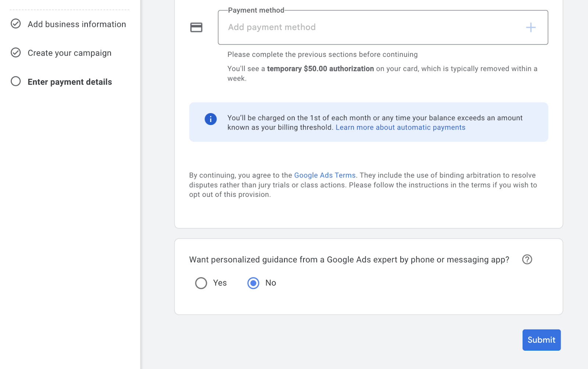Viewport: 588px width, 369px height.
Task: Click the empty circle beside Enter payment details
Action: [15, 81]
